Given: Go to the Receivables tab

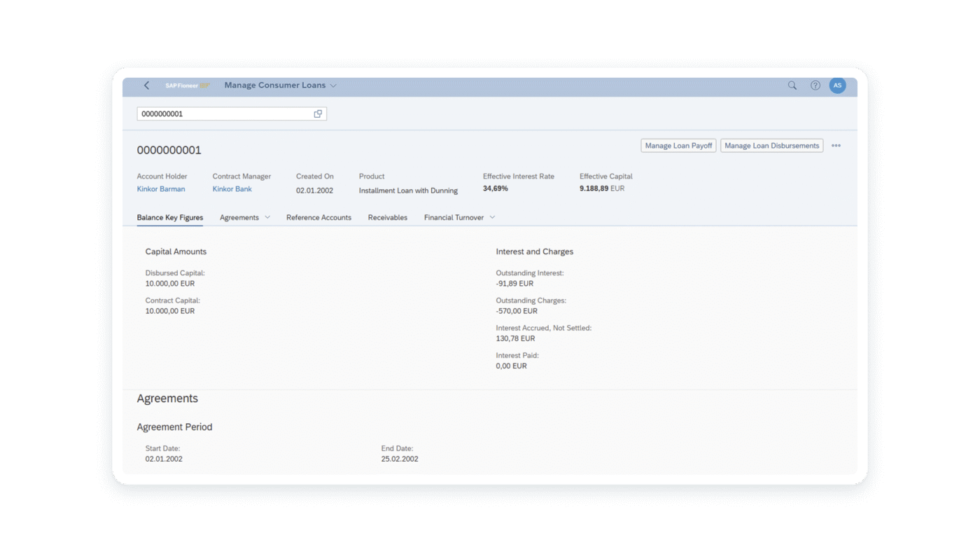Looking at the screenshot, I should tap(388, 217).
